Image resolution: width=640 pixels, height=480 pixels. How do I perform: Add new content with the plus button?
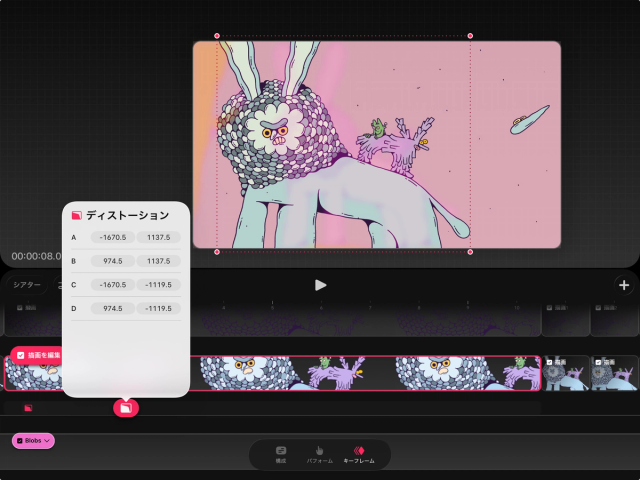(624, 285)
